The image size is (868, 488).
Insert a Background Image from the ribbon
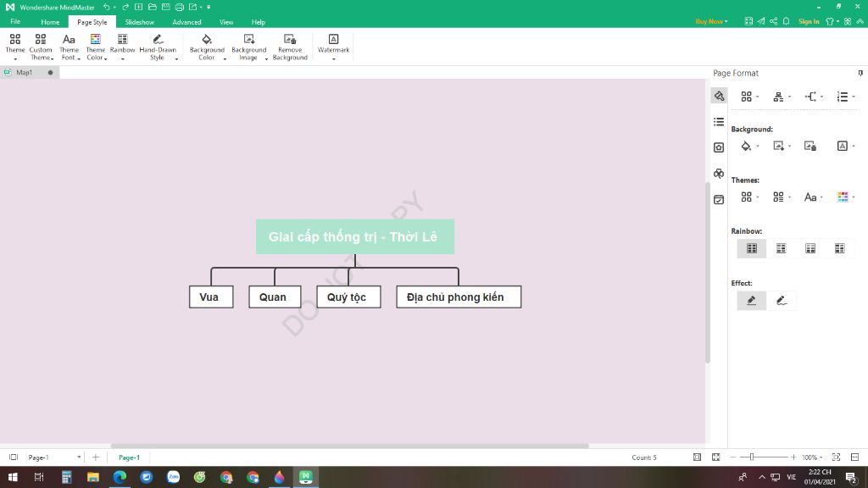pos(249,47)
